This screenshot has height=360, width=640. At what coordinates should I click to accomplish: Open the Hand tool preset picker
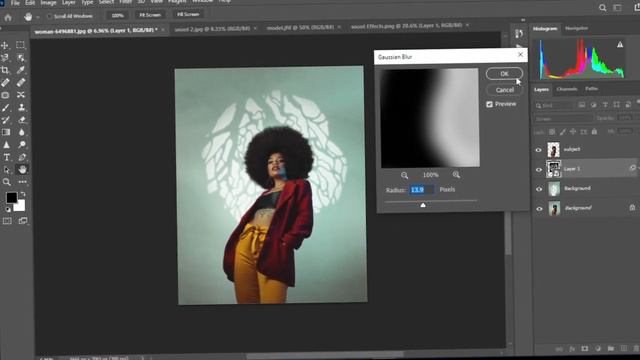tap(38, 17)
